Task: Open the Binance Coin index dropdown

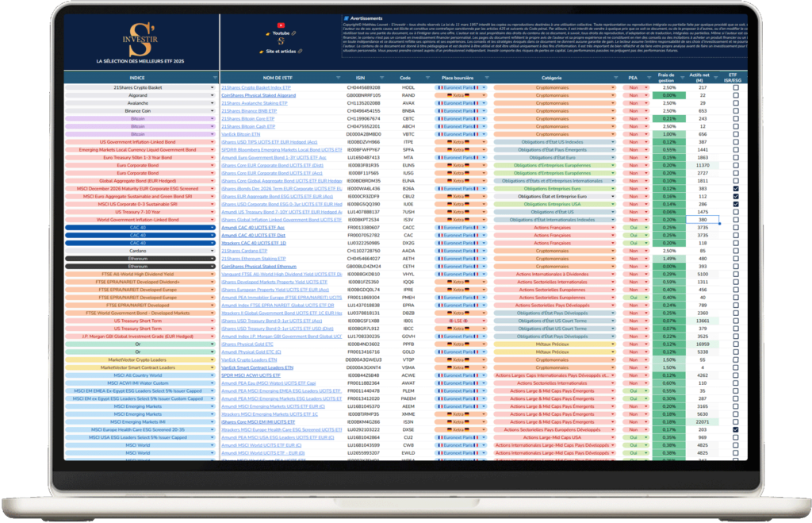Action: [213, 111]
